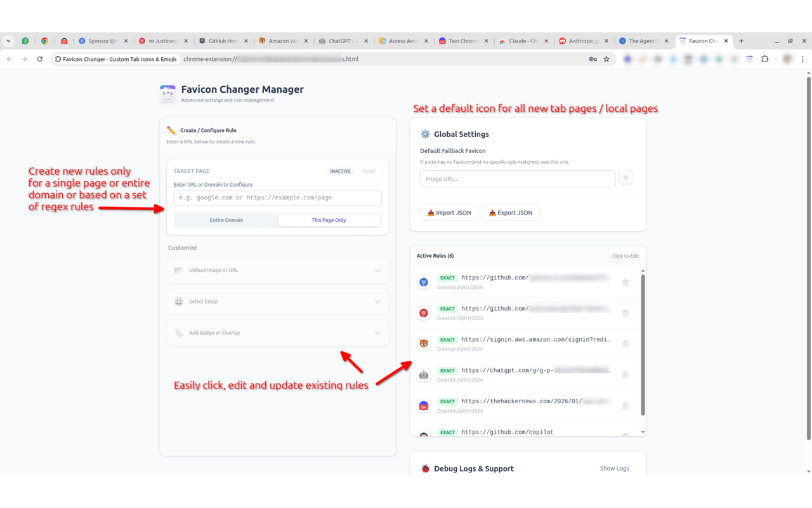Edit the first github.com rule
Viewport: 812px width, 508px height.
527,282
